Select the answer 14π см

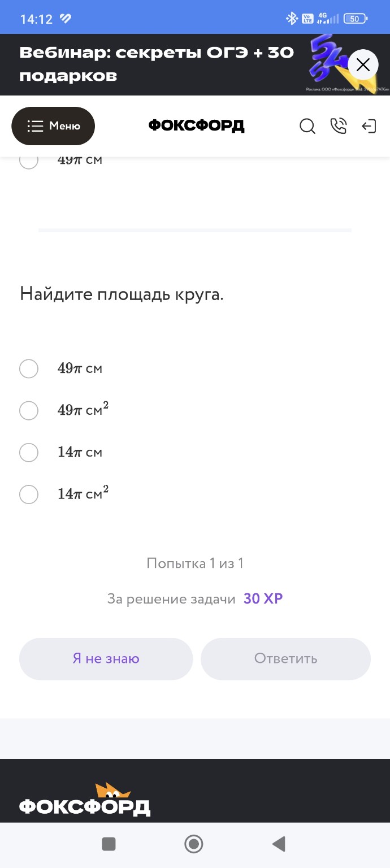[29, 453]
